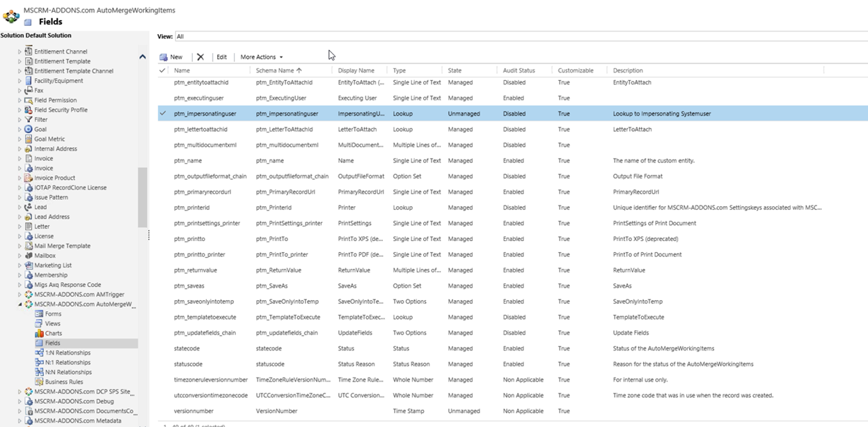Click the Mailbox entity icon
The height and width of the screenshot is (427, 868).
click(29, 256)
